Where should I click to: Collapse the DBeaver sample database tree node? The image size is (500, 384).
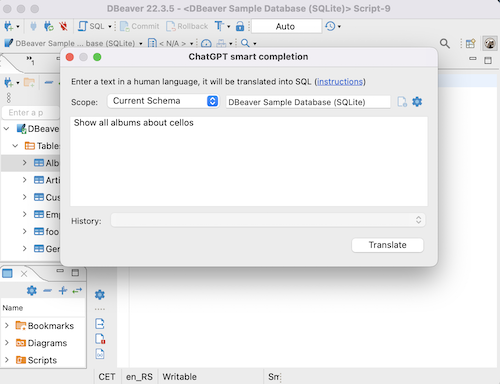point(6,128)
